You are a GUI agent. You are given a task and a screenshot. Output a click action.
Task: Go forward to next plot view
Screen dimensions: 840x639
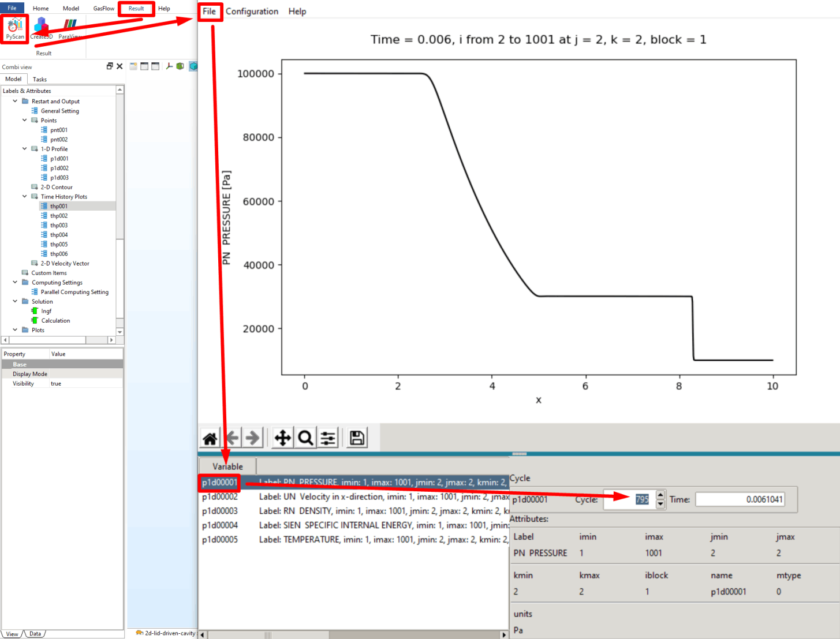click(252, 438)
